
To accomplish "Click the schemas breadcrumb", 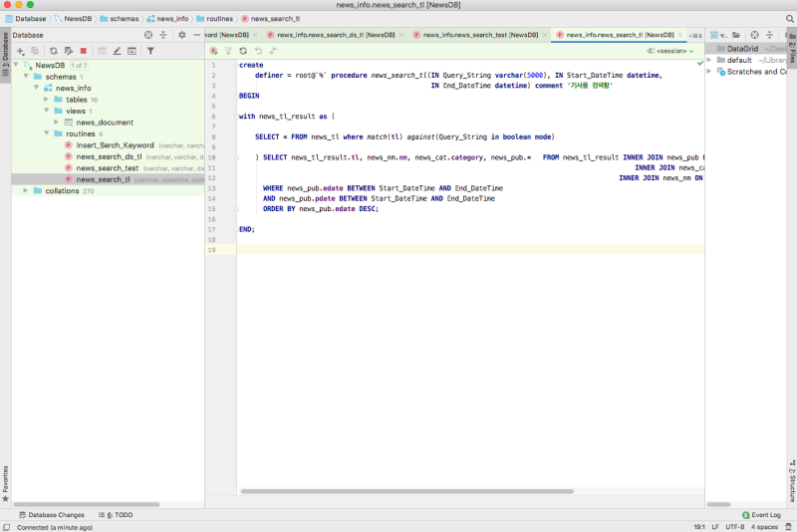I will [120, 19].
